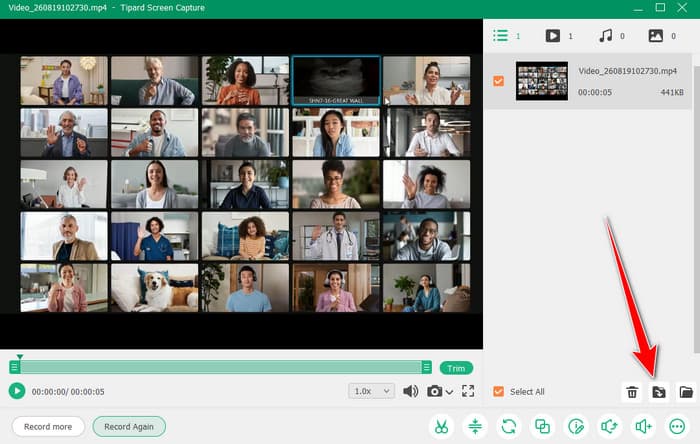Enter fullscreen preview mode

468,391
